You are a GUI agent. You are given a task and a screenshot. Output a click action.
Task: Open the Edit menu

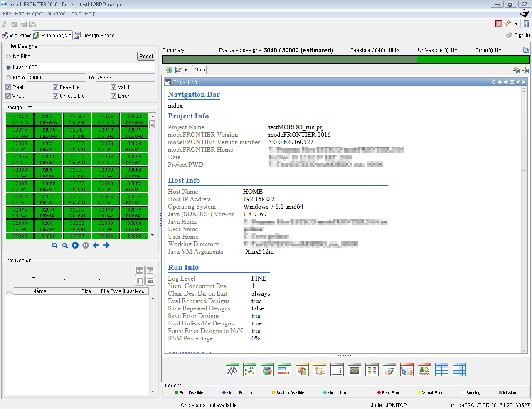click(20, 14)
